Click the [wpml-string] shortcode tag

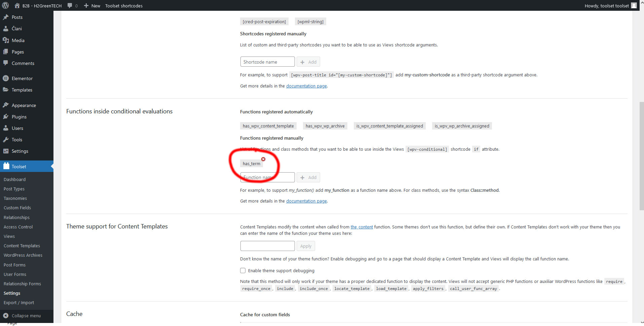[310, 22]
